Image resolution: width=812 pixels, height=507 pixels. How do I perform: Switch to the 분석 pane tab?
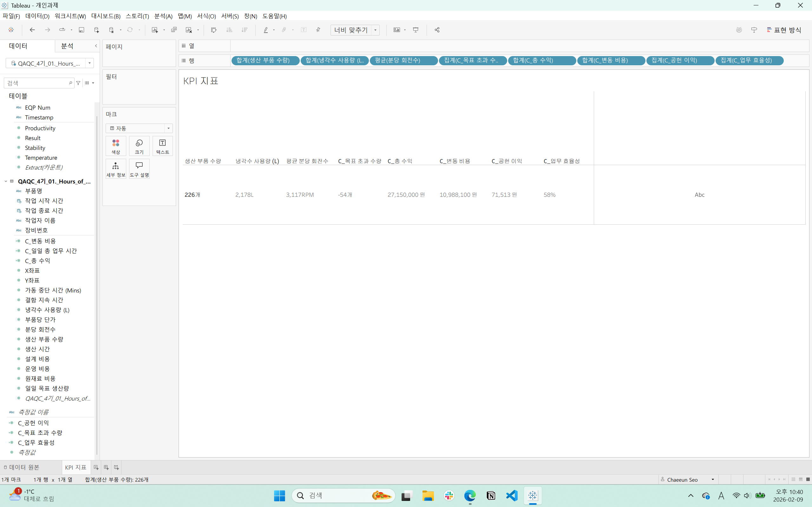click(67, 46)
